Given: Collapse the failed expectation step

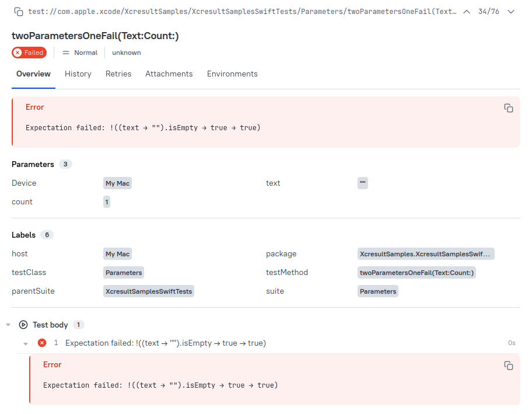Looking at the screenshot, I should click(x=26, y=343).
